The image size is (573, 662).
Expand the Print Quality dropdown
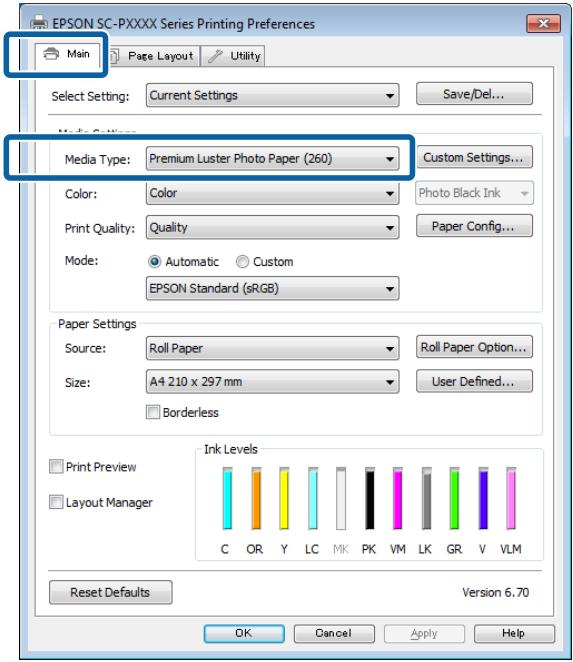pos(272,228)
